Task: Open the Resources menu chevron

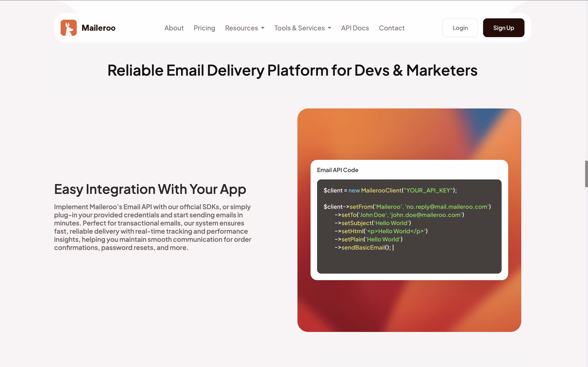Action: pyautogui.click(x=263, y=28)
